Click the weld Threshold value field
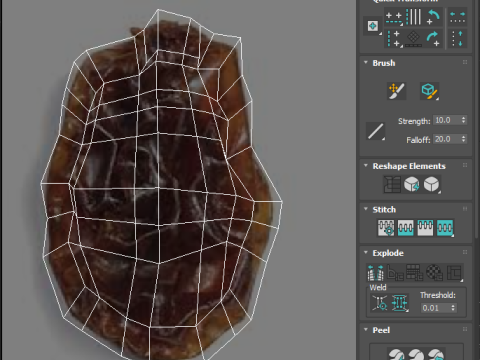 point(435,308)
